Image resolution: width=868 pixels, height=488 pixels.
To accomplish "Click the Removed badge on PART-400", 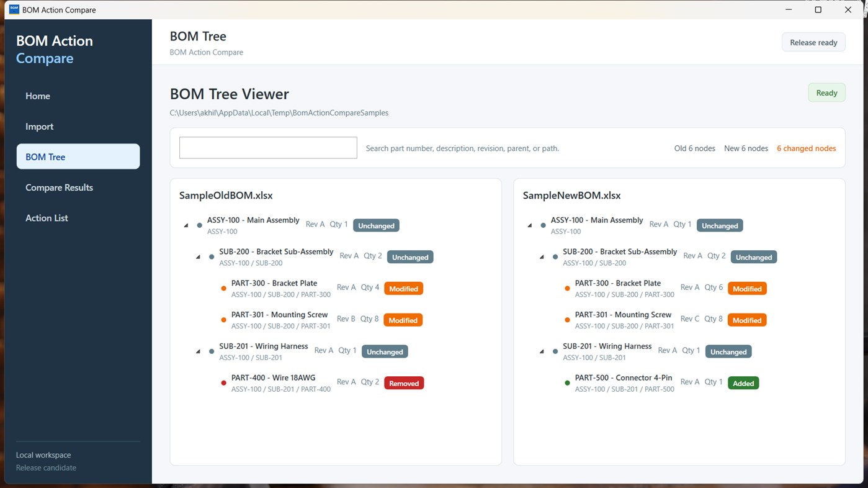I will 404,383.
